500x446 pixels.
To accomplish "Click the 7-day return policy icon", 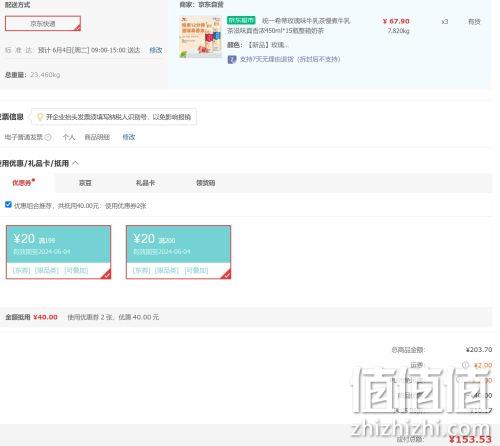I will [x=232, y=60].
